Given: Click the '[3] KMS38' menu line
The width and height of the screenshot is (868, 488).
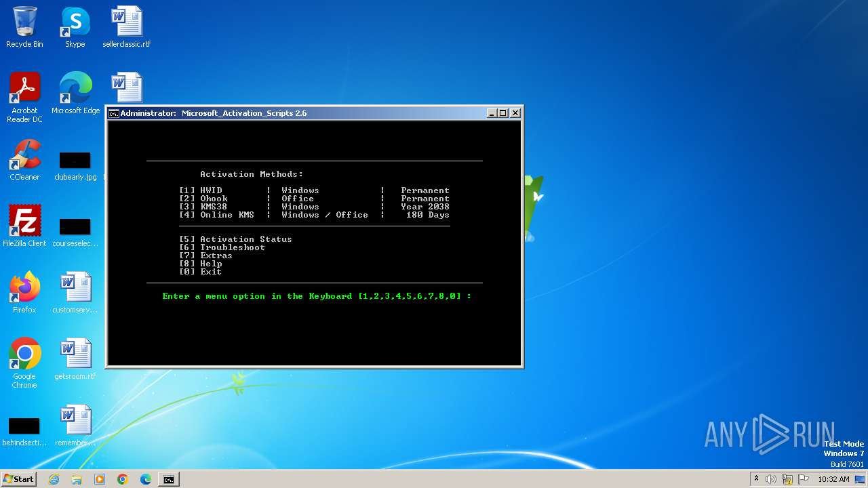Looking at the screenshot, I should pyautogui.click(x=315, y=207).
